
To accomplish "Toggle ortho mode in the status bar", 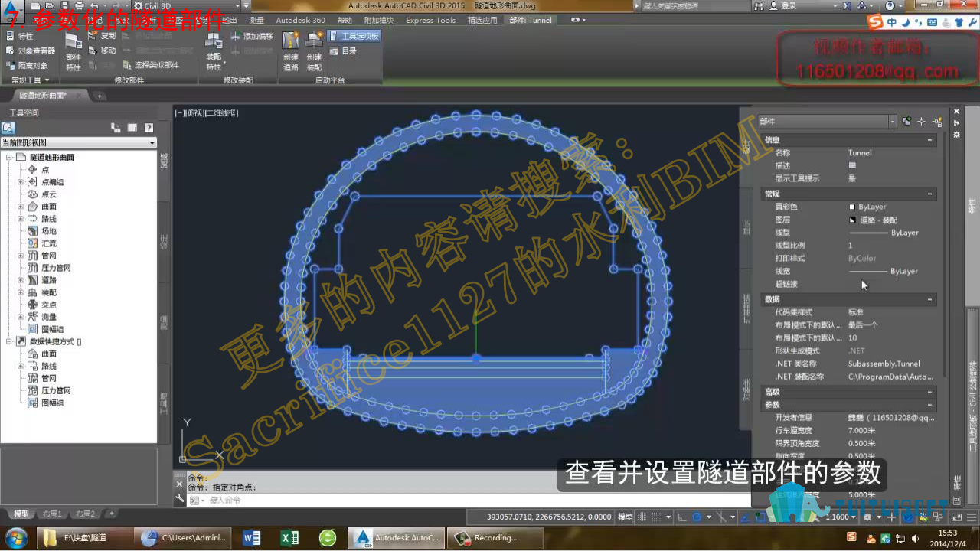I will pyautogui.click(x=681, y=517).
